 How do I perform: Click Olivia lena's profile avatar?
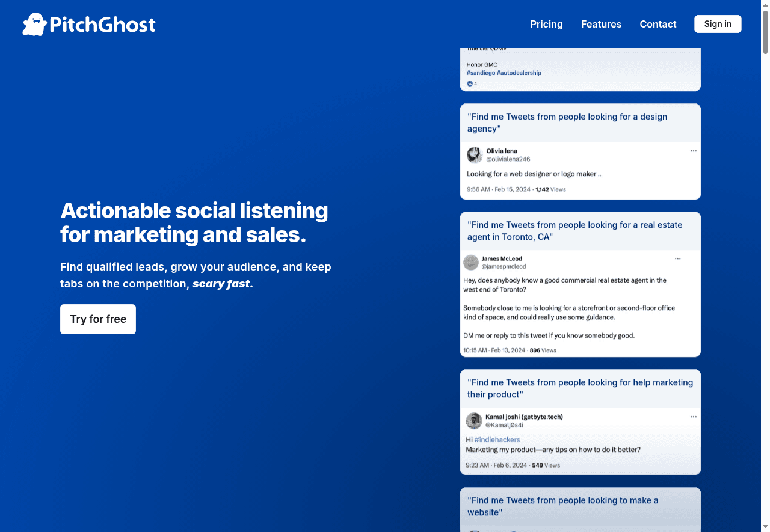click(474, 155)
